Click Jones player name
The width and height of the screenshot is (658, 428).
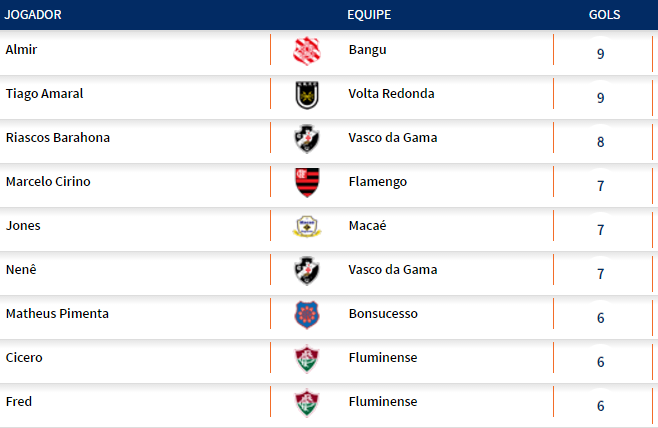[23, 225]
